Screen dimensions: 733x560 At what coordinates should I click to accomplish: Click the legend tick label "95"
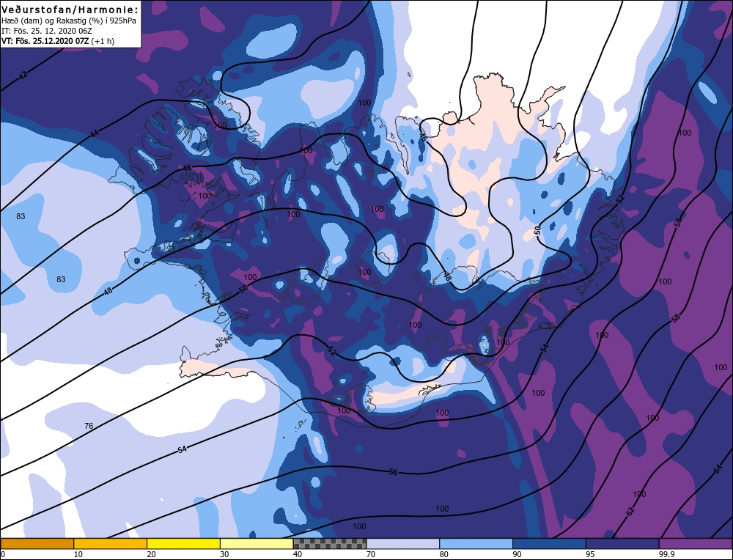point(590,554)
